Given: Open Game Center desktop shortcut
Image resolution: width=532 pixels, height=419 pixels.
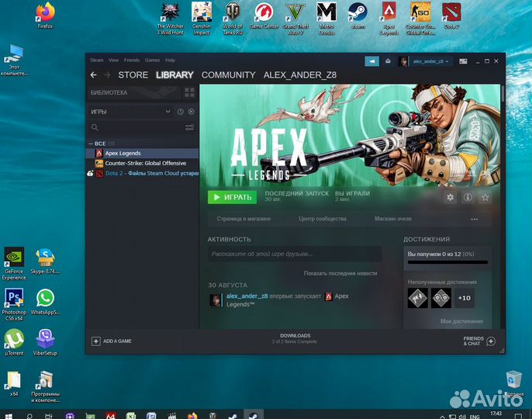Looking at the screenshot, I should coord(264,16).
